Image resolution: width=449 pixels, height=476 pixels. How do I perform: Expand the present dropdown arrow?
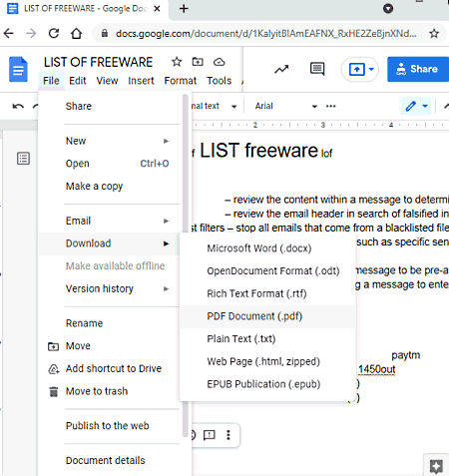371,69
